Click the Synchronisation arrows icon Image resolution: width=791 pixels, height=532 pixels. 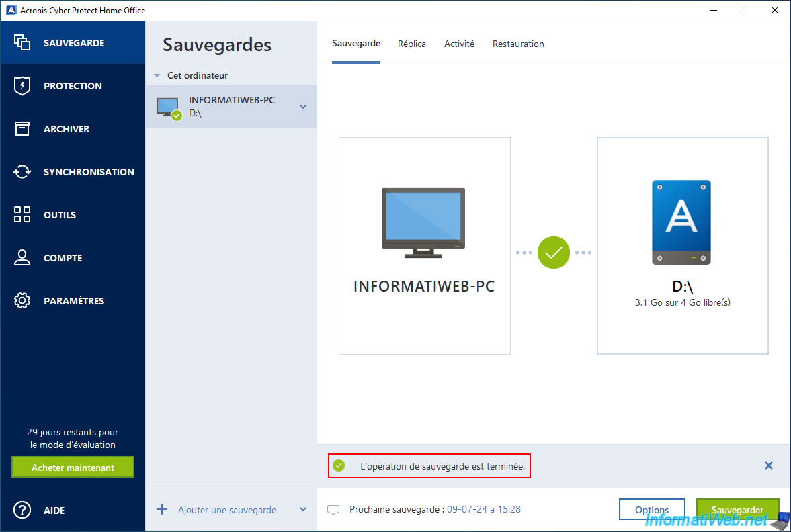coord(22,171)
